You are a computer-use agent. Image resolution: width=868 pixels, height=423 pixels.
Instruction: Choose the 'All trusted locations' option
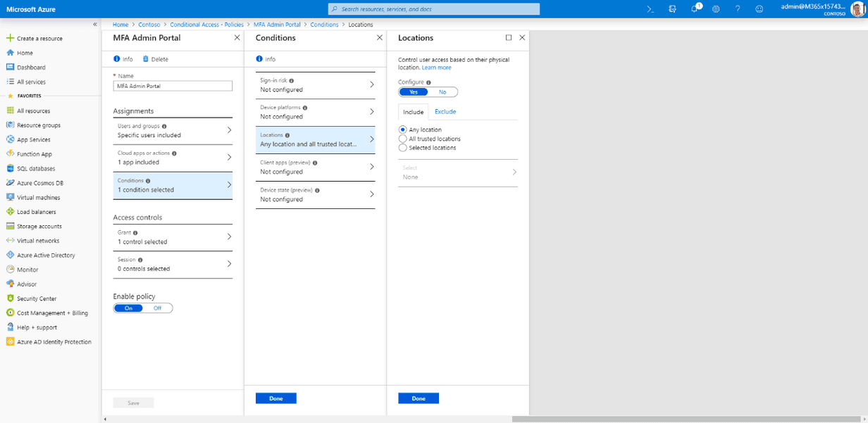[403, 139]
